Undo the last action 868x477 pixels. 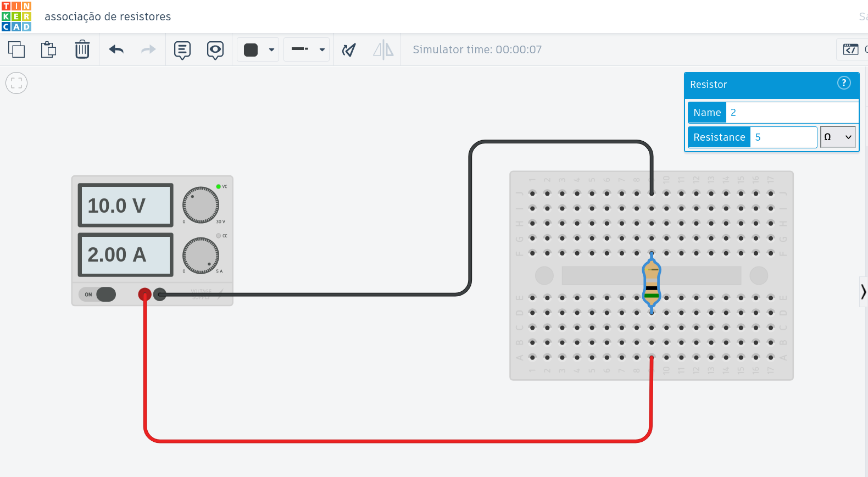tap(116, 49)
